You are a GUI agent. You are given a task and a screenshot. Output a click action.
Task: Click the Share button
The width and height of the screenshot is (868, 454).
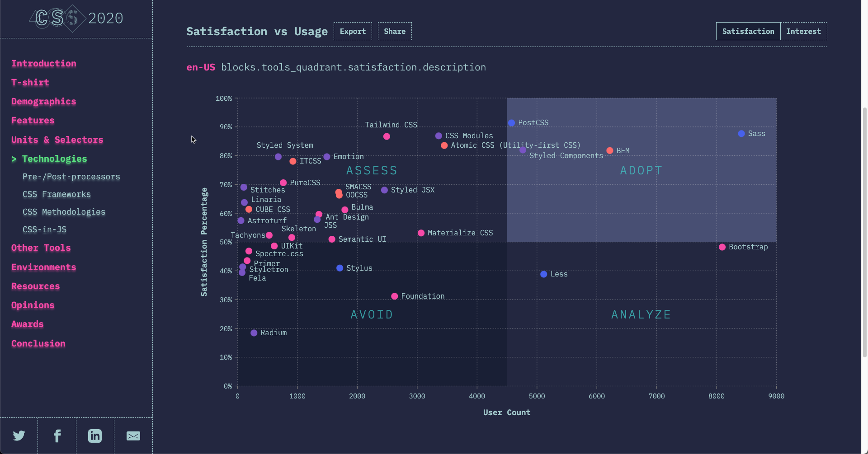click(x=395, y=31)
